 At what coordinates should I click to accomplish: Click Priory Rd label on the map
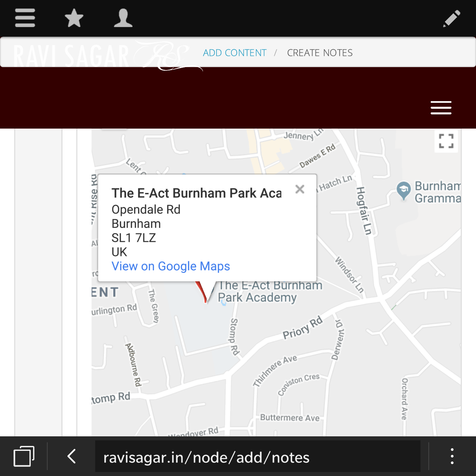coord(302,328)
